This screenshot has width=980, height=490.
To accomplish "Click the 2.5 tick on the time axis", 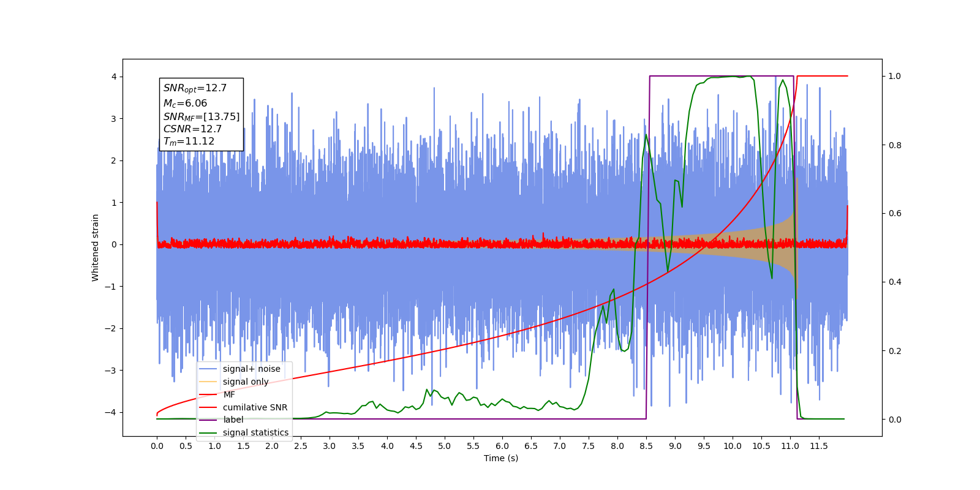I will pos(301,446).
